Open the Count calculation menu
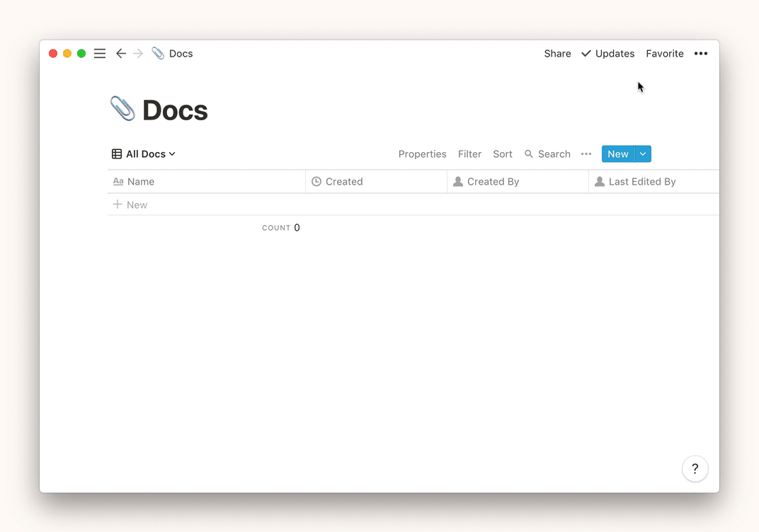Viewport: 759px width, 532px height. 281,228
